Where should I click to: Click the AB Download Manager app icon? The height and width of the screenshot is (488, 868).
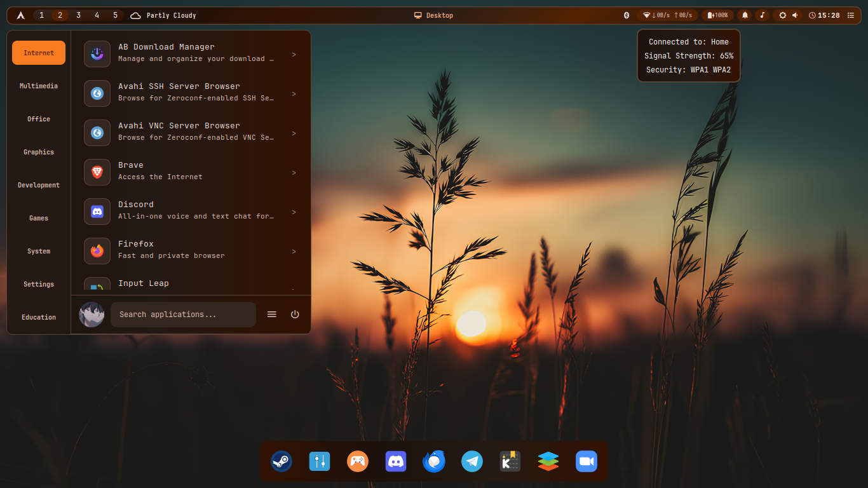pos(97,54)
